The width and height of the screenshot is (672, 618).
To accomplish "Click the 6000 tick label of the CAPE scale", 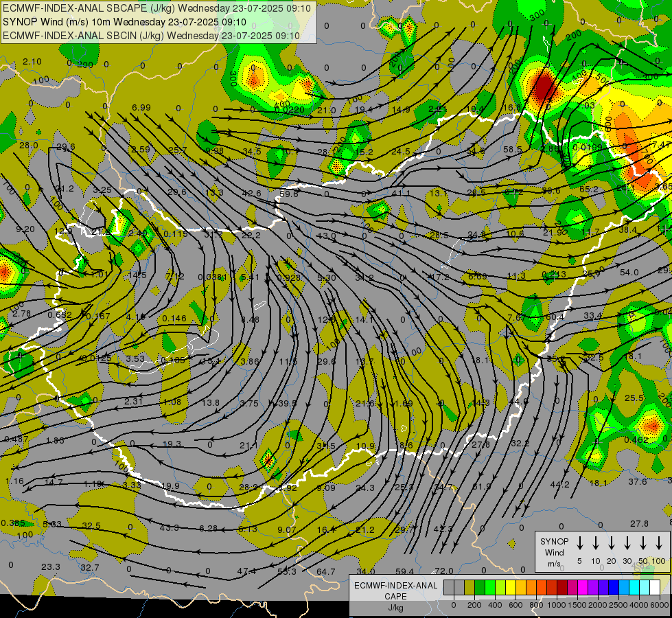I will tap(659, 605).
